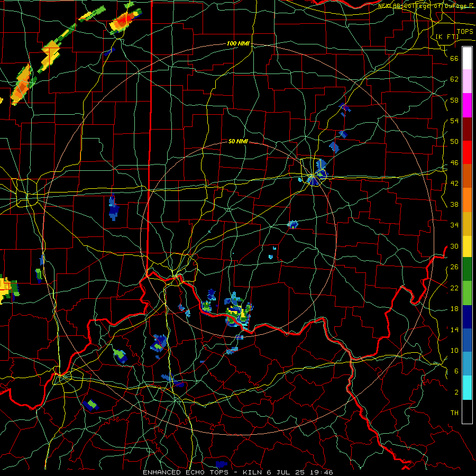This screenshot has height=476, width=476.
Task: Click the "[K FT]" units label
Action: coord(447,37)
